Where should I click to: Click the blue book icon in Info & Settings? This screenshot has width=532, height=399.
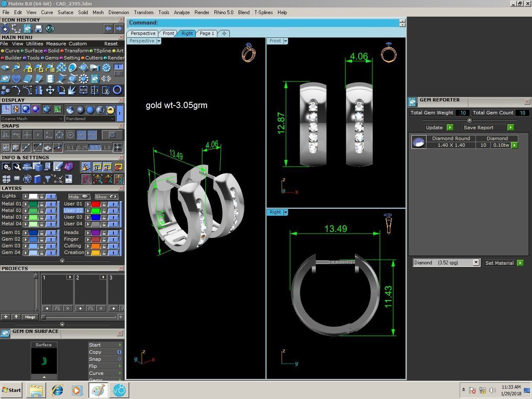pyautogui.click(x=37, y=179)
